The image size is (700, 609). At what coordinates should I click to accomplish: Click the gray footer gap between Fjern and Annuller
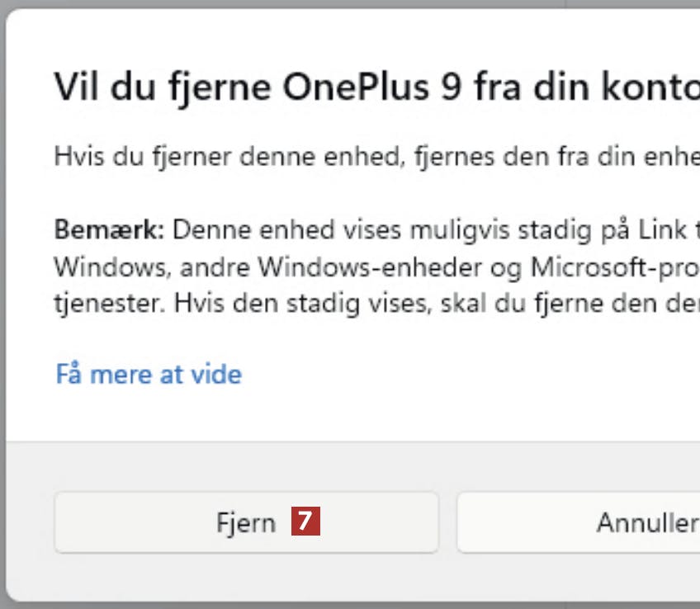pyautogui.click(x=447, y=522)
